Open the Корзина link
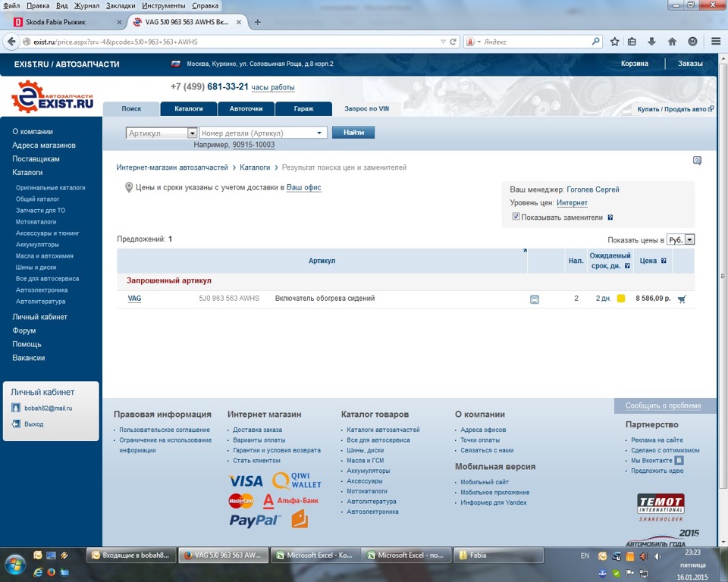The width and height of the screenshot is (728, 582). tap(634, 64)
